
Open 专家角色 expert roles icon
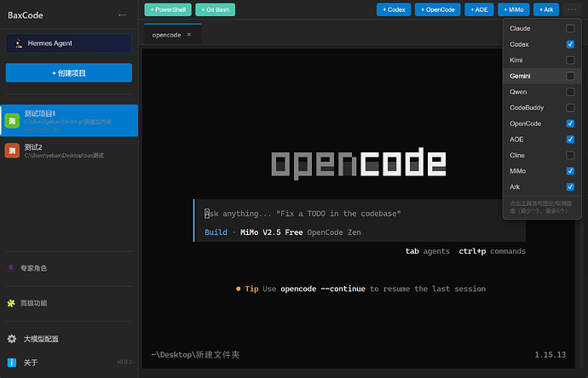[11, 268]
